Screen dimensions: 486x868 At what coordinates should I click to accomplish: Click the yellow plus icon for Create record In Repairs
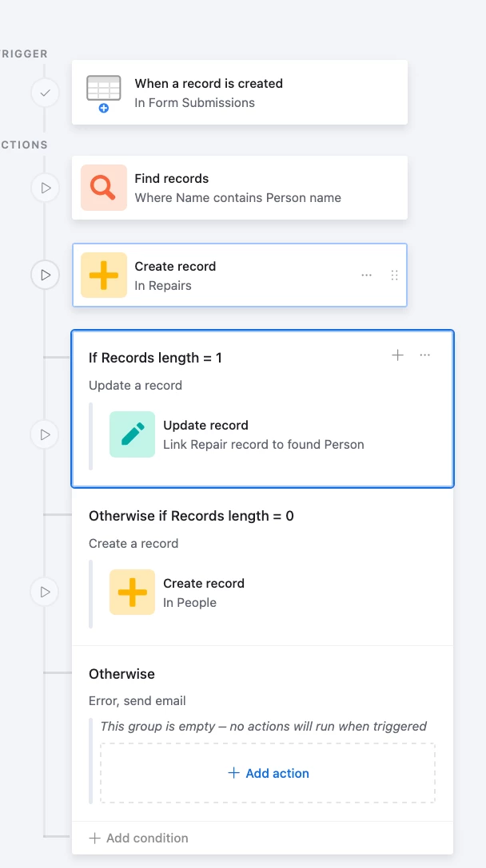104,275
